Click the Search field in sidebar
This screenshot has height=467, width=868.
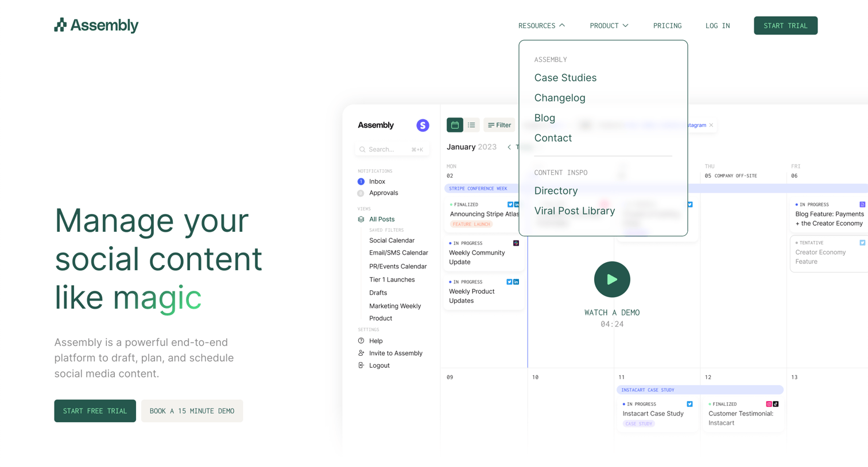[x=392, y=149]
